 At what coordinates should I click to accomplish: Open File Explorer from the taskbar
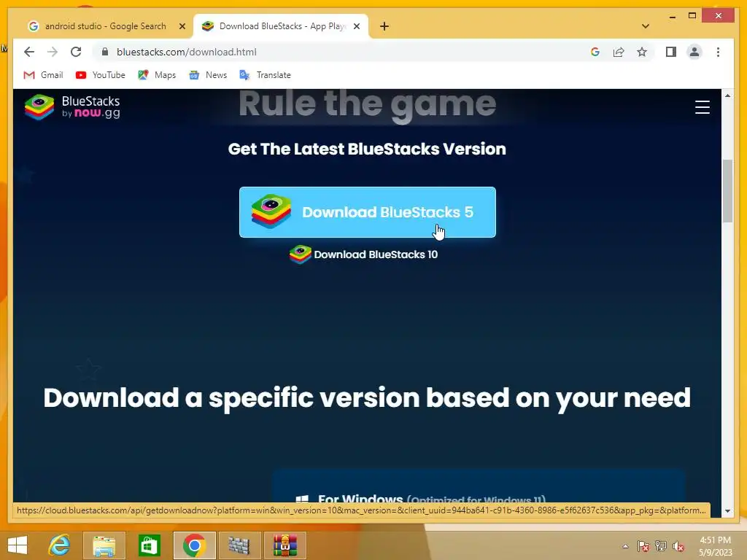pyautogui.click(x=104, y=545)
